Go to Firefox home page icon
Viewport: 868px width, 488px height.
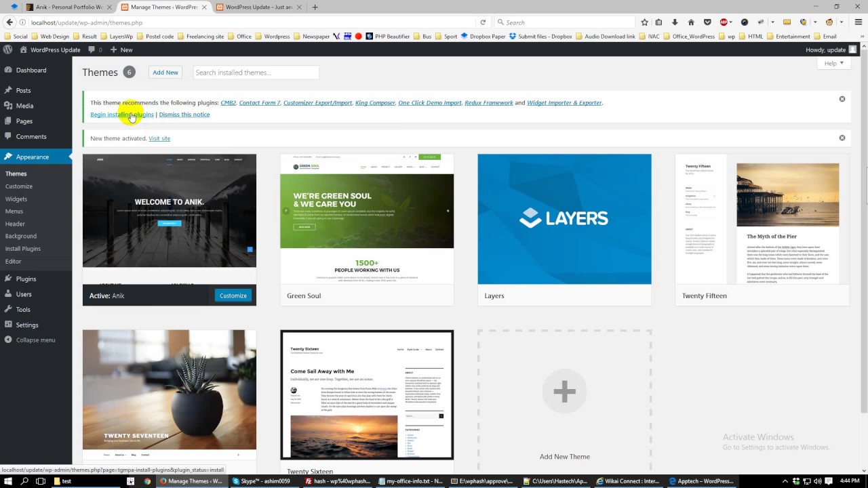pyautogui.click(x=691, y=22)
